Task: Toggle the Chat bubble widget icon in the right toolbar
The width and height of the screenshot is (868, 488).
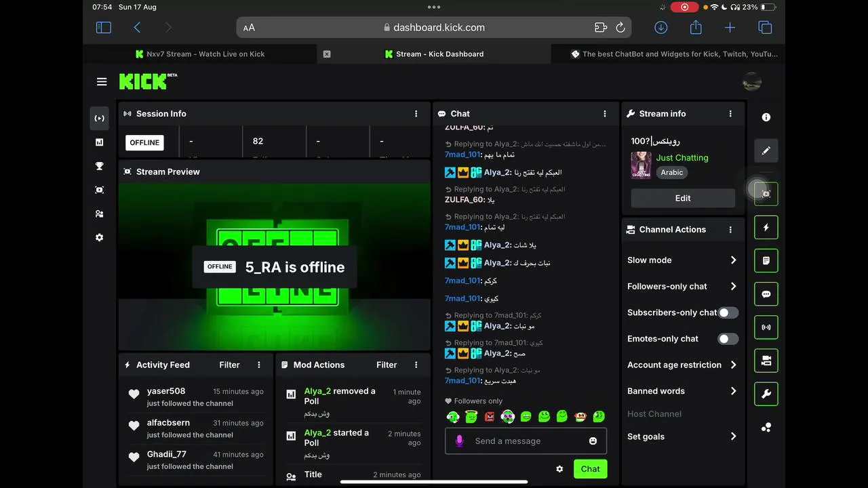Action: (x=766, y=294)
